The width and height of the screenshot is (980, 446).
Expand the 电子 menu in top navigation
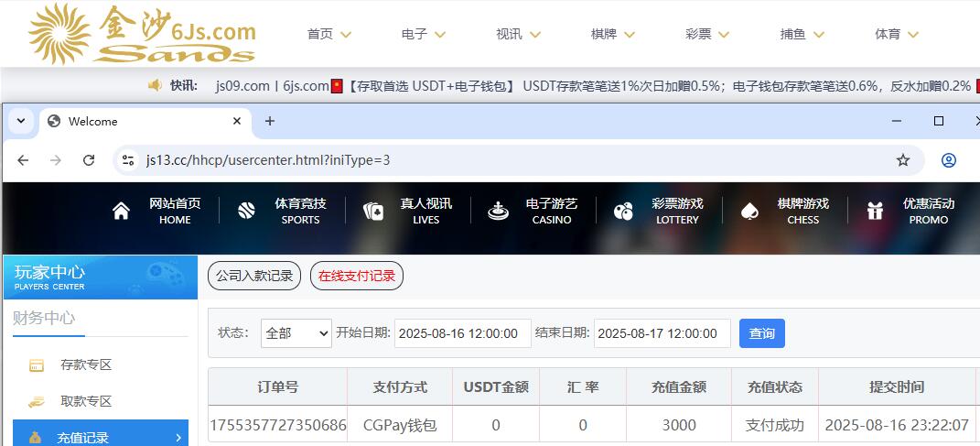point(424,34)
